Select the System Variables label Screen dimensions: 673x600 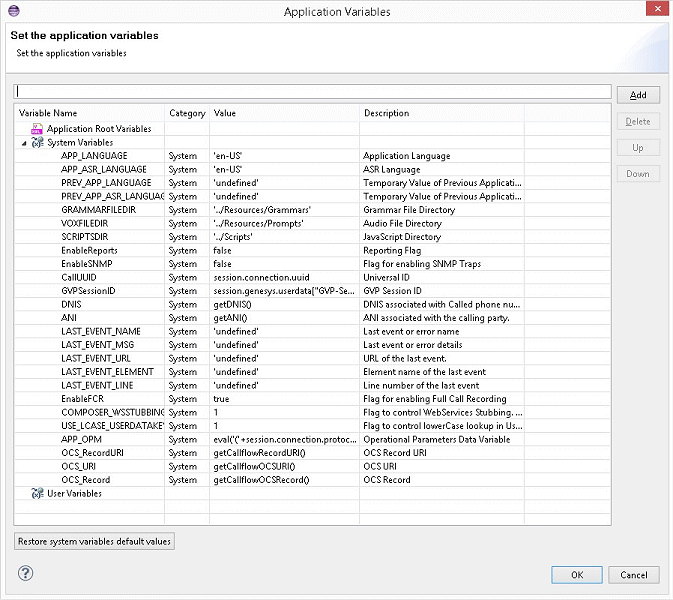point(80,142)
